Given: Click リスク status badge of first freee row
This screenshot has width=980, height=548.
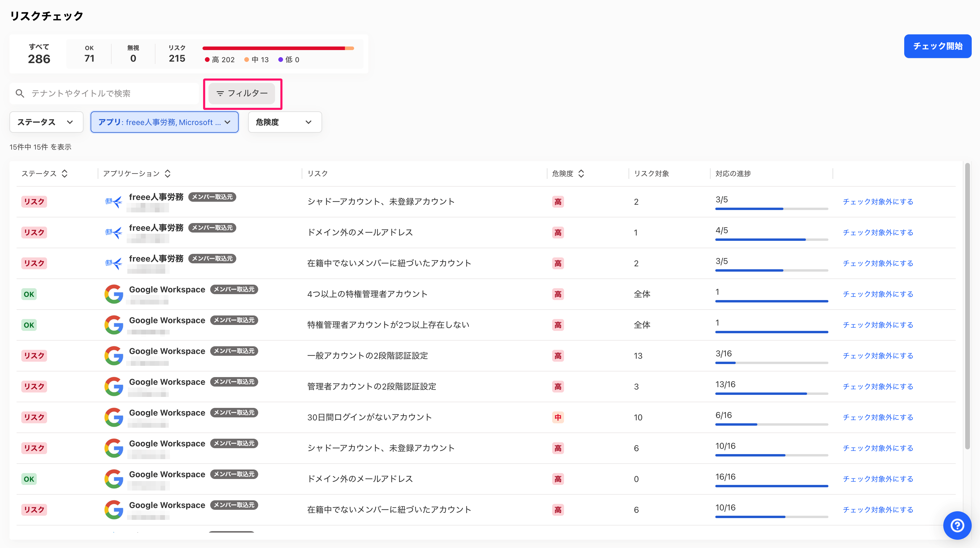Looking at the screenshot, I should click(34, 202).
